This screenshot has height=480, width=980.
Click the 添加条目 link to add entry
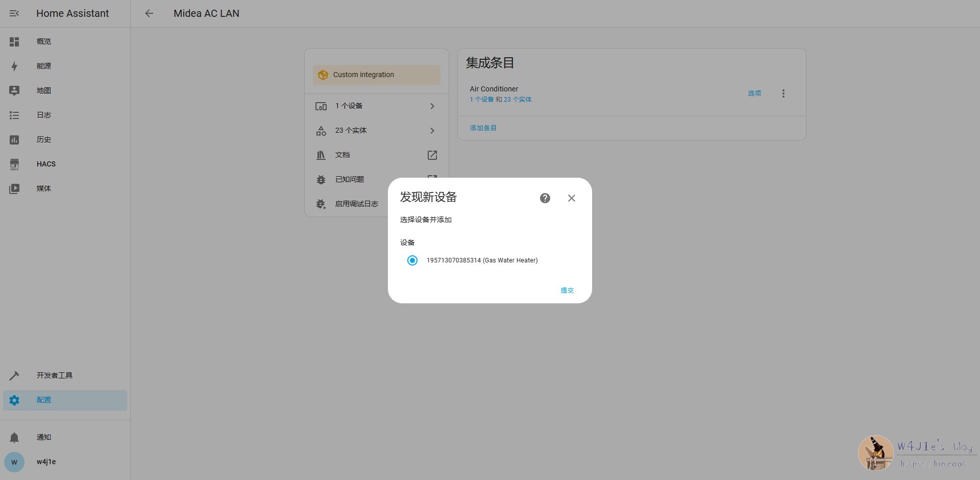point(483,128)
